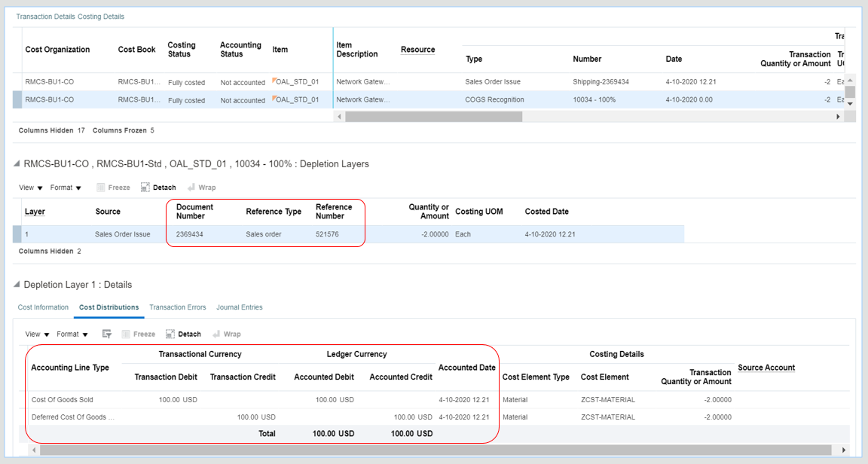Click the Wrap icon in Cost Distributions toolbar

(x=227, y=334)
